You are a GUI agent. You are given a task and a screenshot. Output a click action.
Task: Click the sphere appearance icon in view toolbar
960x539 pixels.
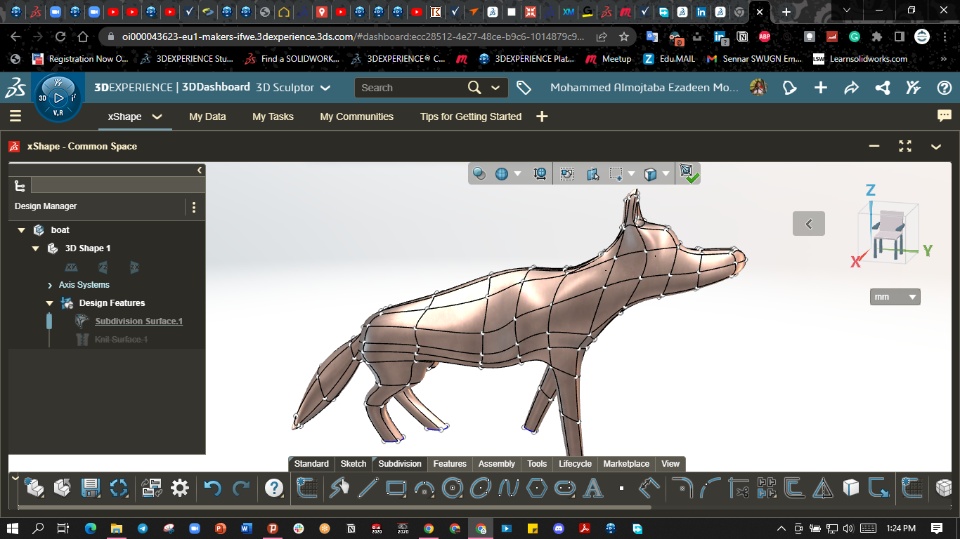pyautogui.click(x=479, y=174)
